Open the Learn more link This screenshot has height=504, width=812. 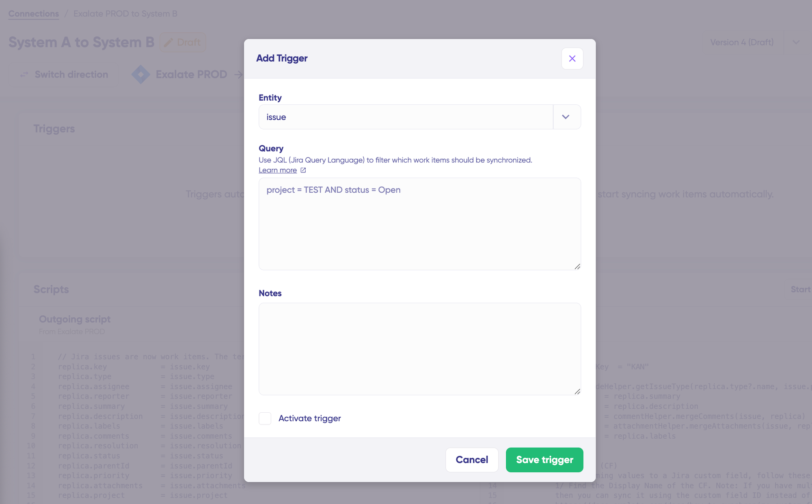pos(278,170)
